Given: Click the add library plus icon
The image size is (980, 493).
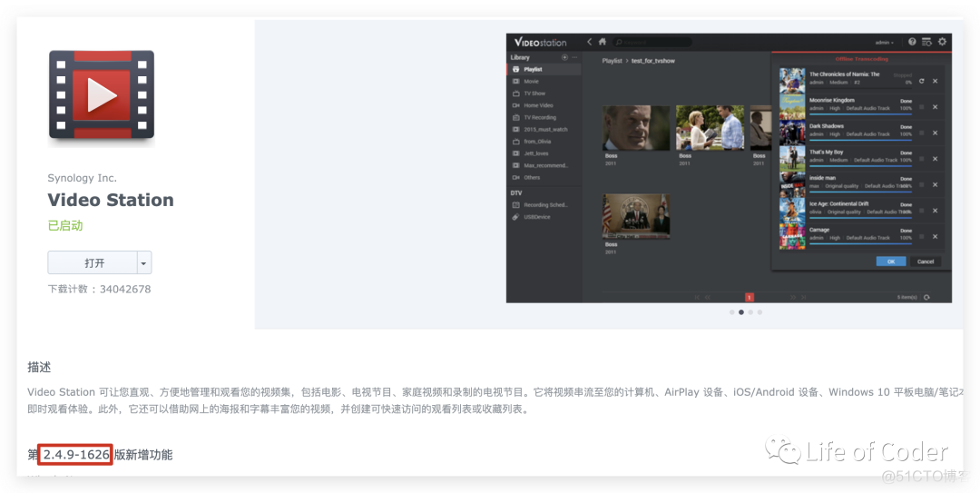Looking at the screenshot, I should (564, 57).
